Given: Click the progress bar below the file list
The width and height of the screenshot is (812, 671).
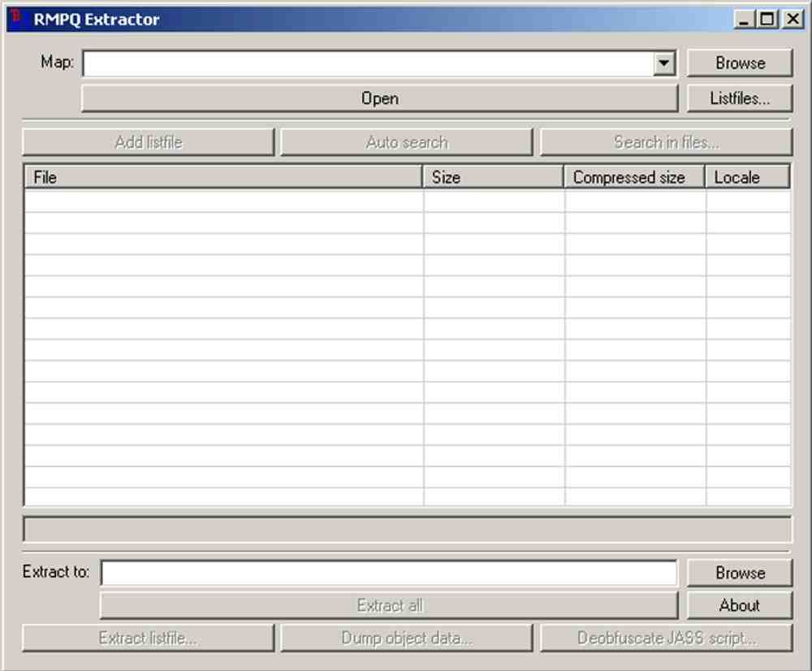Looking at the screenshot, I should 407,530.
